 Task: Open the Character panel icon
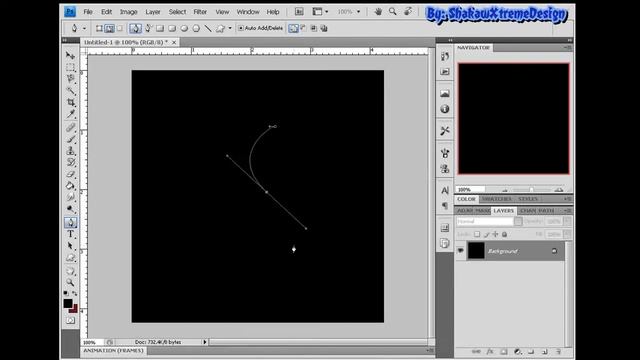click(445, 190)
